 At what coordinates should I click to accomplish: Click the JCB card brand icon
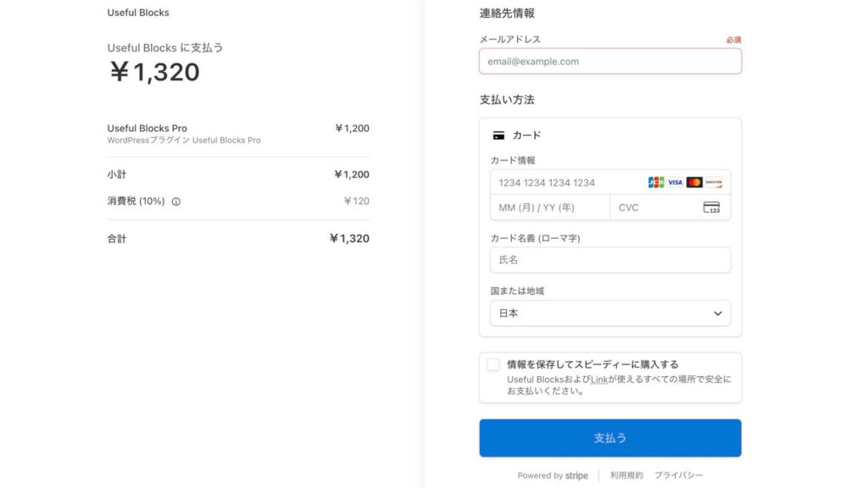[x=656, y=182]
